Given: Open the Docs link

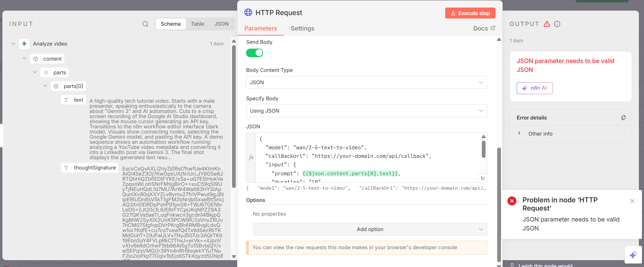Looking at the screenshot, I should tap(484, 28).
